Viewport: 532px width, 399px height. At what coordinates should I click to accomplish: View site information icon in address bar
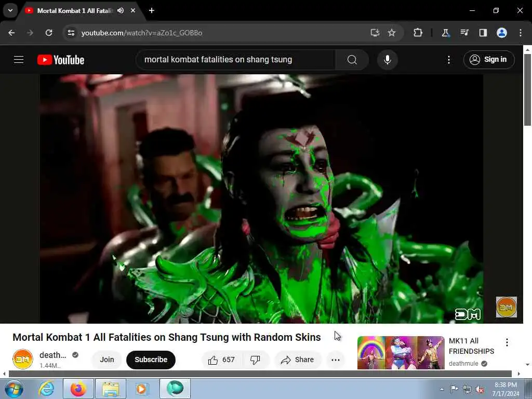tap(71, 33)
